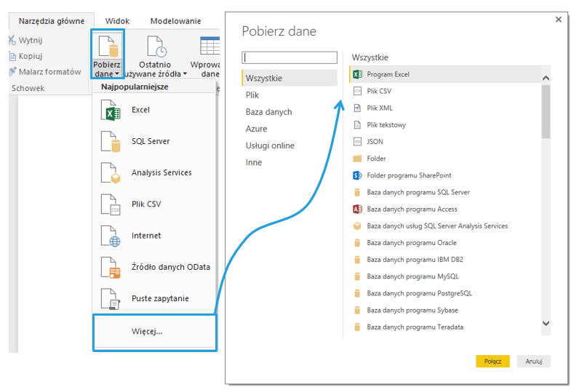Switch to the Widok ribbon tab
579x392 pixels.
click(117, 21)
